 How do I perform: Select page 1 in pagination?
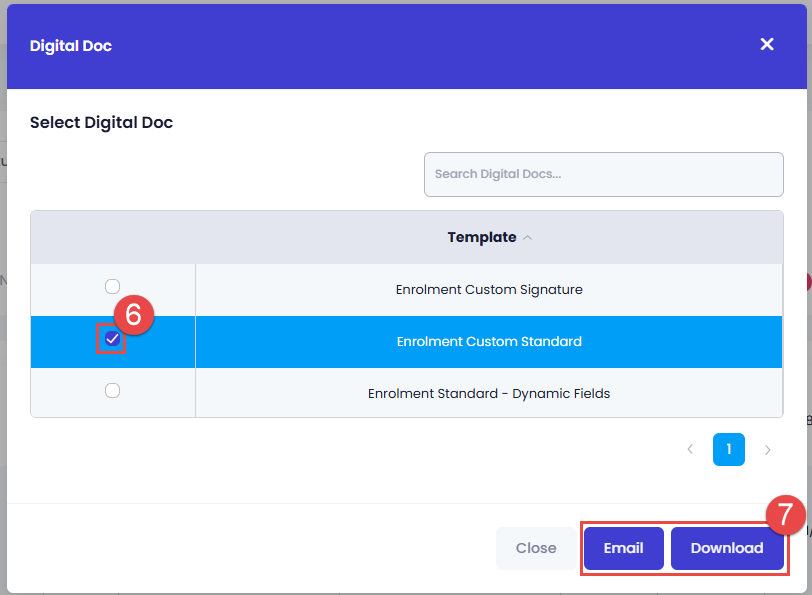pyautogui.click(x=729, y=450)
